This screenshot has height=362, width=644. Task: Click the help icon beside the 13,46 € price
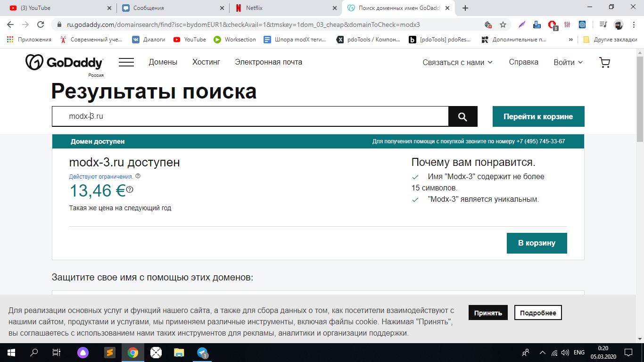coord(130,189)
